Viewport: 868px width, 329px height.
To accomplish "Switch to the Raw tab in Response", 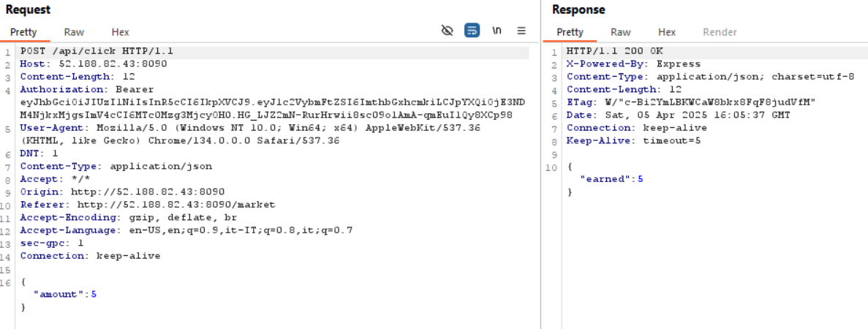I will [x=620, y=32].
